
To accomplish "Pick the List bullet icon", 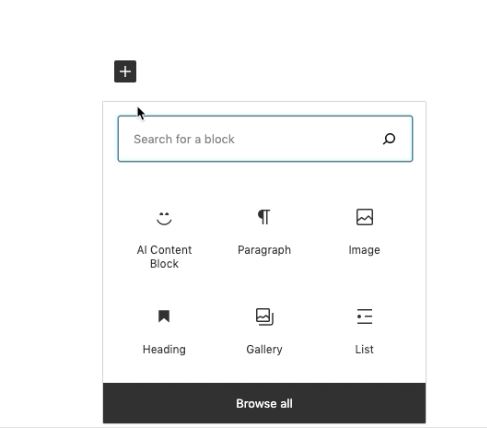I will (x=364, y=316).
